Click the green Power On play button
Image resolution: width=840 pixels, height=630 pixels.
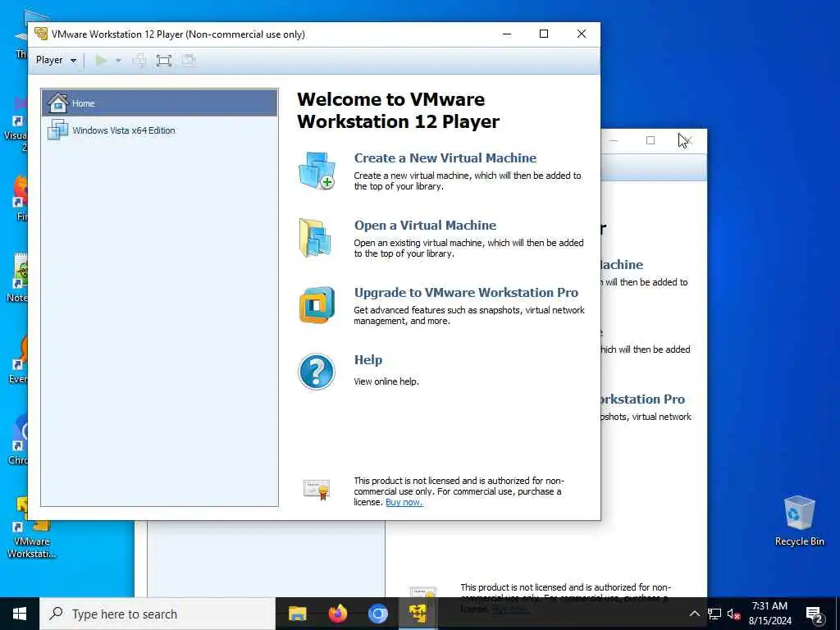click(101, 60)
